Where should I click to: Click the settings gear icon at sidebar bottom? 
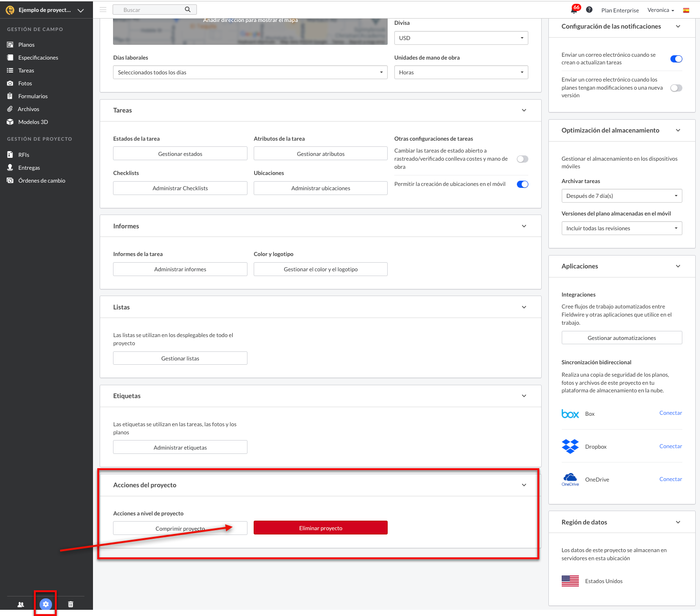46,605
